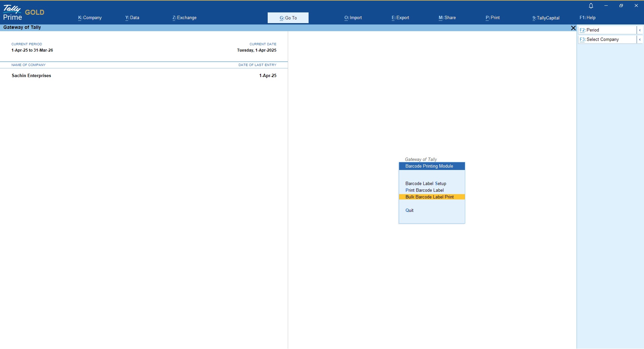Open the Z: Exchange menu
644x349 pixels.
pos(184,18)
